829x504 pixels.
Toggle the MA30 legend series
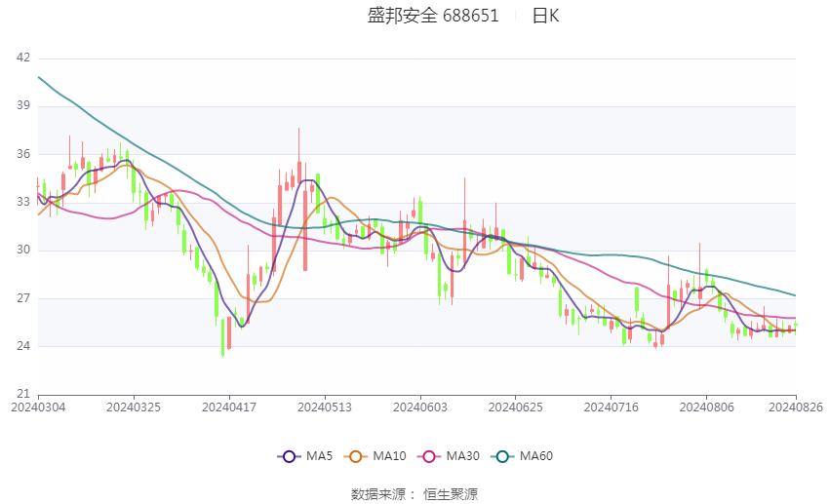449,456
